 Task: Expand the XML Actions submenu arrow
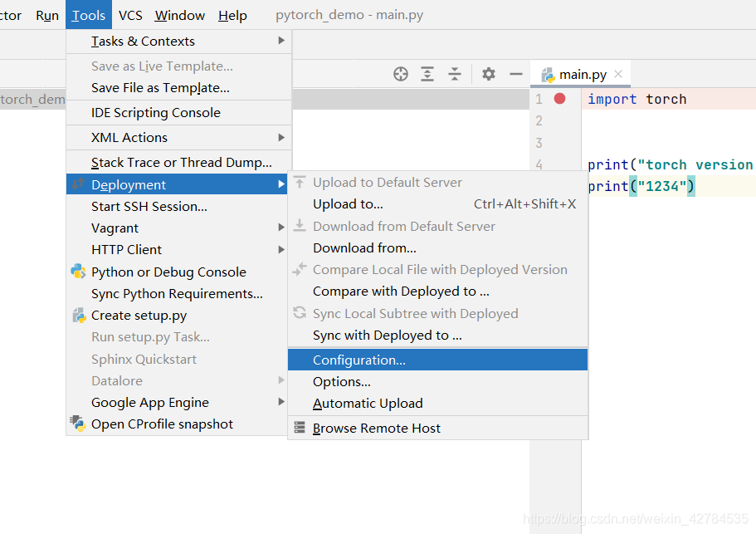pyautogui.click(x=281, y=138)
